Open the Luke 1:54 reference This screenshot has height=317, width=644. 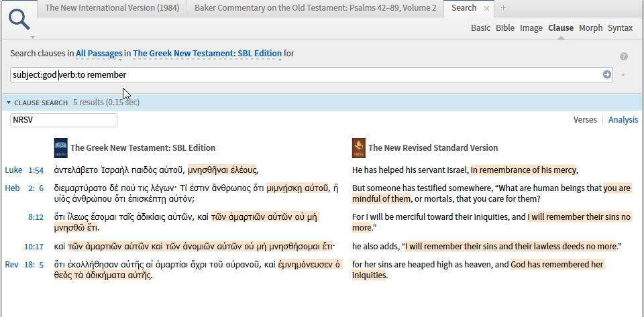24,170
